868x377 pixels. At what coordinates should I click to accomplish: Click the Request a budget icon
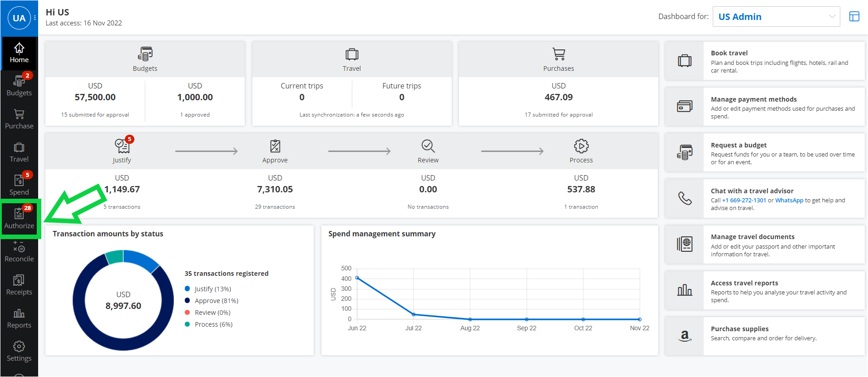685,152
